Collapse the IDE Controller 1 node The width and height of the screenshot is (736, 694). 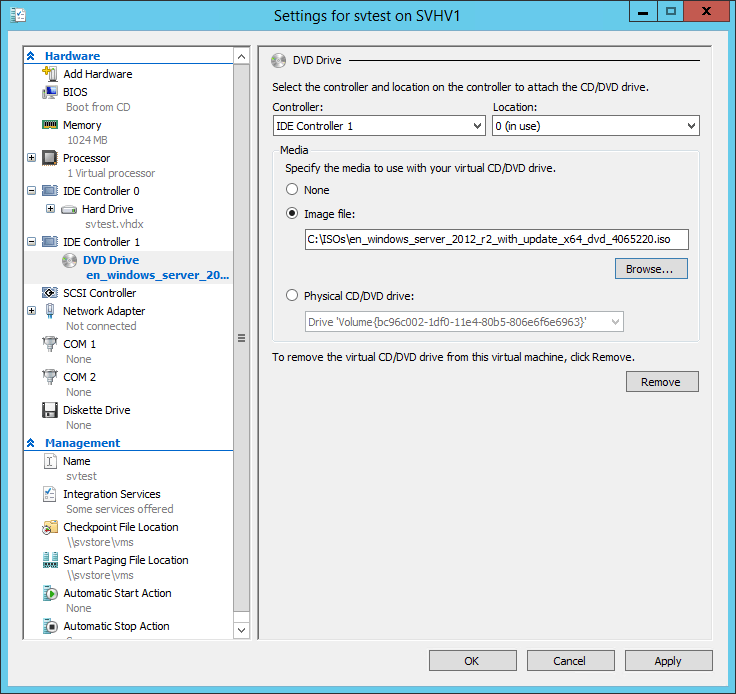tap(31, 242)
